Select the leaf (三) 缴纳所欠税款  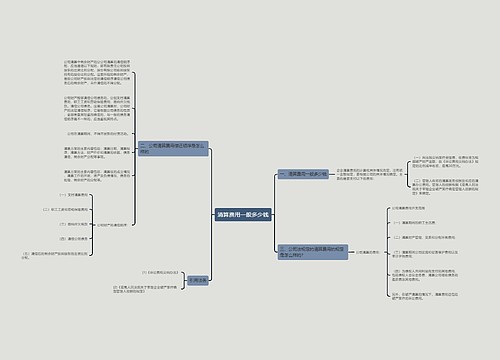point(74,224)
